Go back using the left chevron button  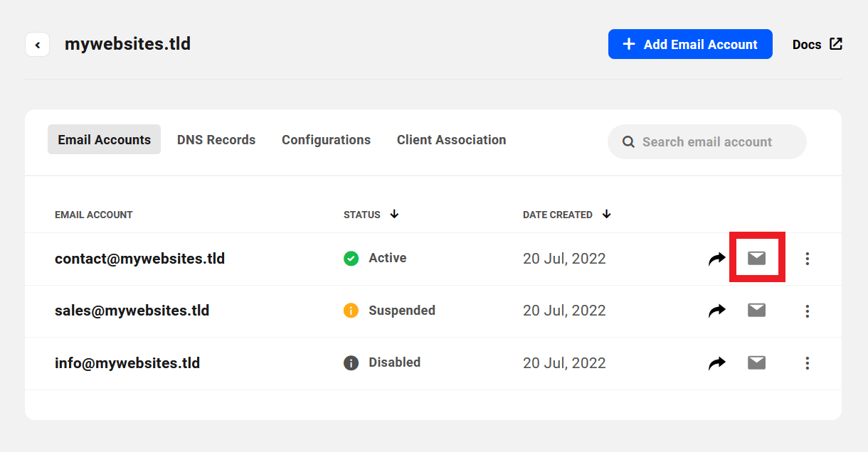[x=37, y=45]
